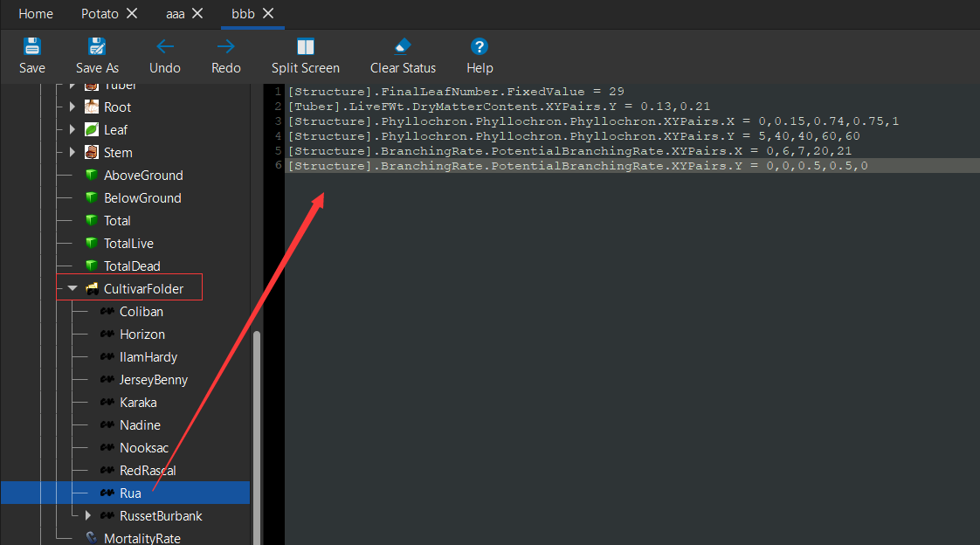
Task: Open Help using the question mark icon
Action: tap(479, 45)
